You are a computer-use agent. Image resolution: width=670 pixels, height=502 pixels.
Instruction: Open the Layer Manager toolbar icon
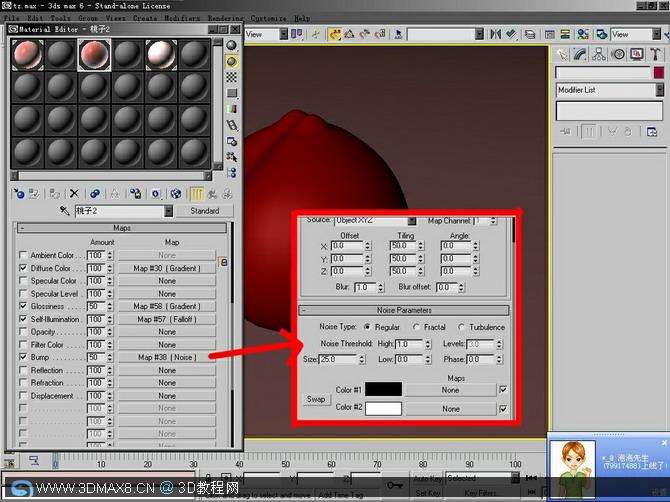(x=530, y=34)
